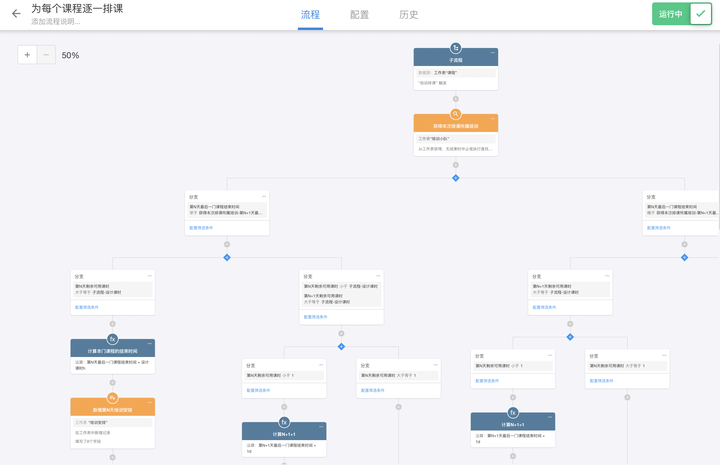Click the blue diamond branch icon below search node
The image size is (720, 465).
coord(456,178)
